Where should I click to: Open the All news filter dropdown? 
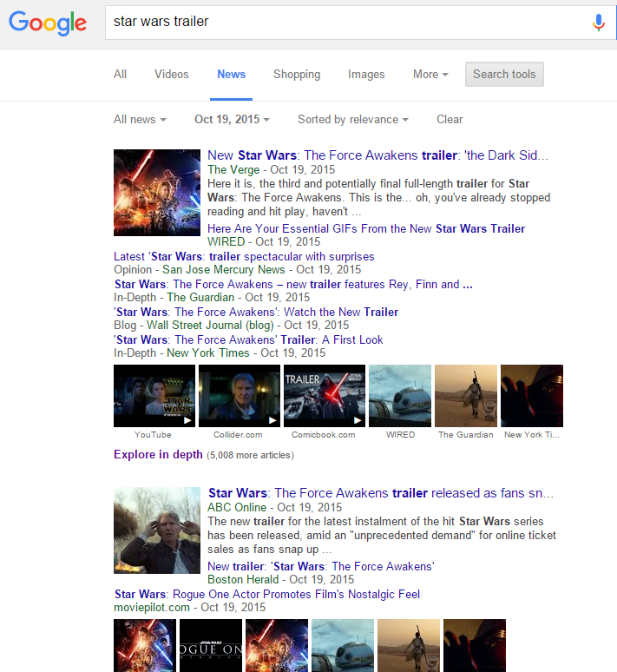point(140,119)
